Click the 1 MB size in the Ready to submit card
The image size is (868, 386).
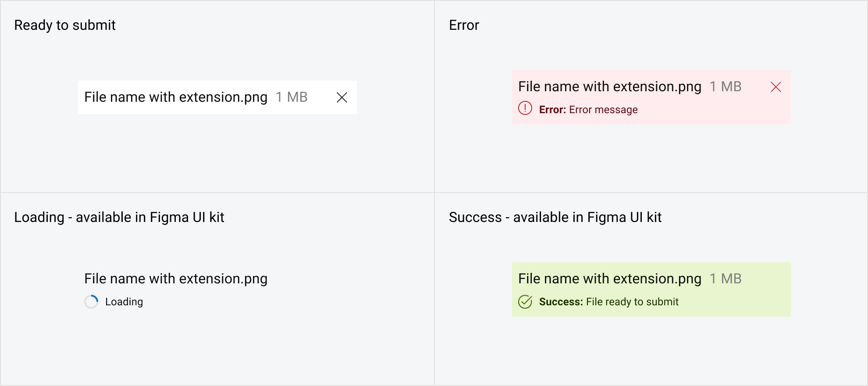coord(292,97)
